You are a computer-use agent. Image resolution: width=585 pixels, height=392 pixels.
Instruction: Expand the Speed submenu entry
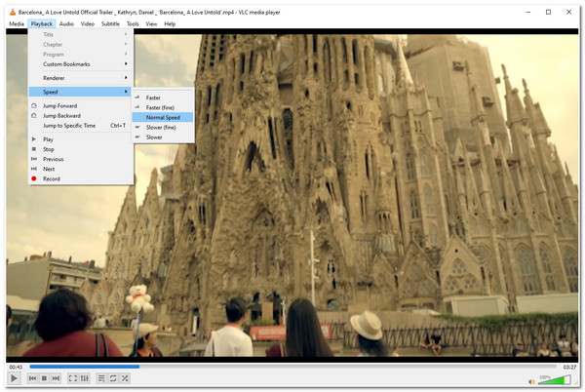click(81, 92)
